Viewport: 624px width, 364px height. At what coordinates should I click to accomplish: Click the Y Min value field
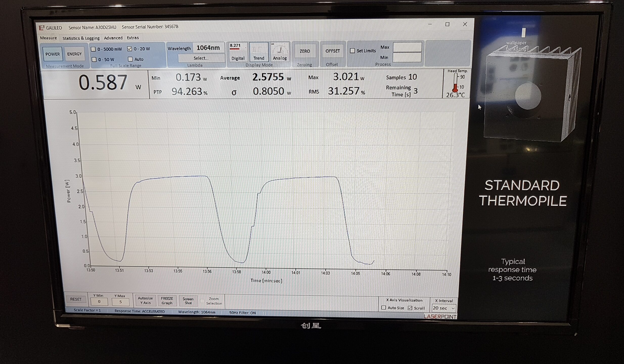pos(99,302)
